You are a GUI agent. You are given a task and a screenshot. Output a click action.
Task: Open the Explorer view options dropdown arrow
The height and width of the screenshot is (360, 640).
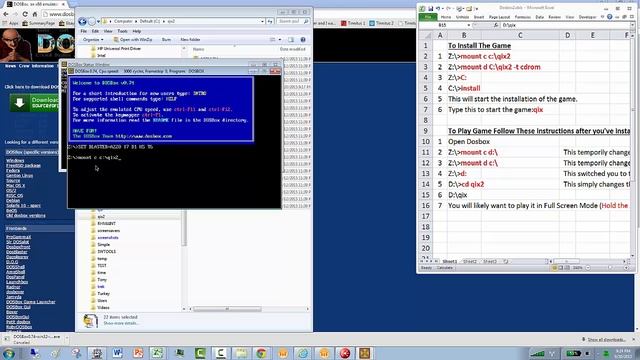point(280,40)
